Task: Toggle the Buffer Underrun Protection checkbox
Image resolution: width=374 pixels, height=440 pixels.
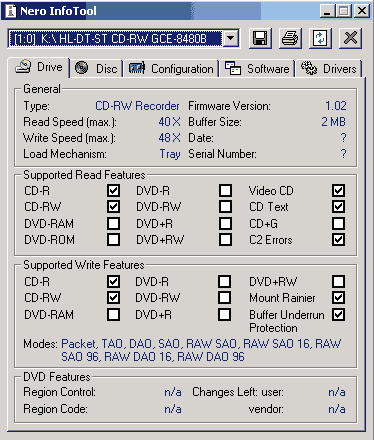Action: click(338, 314)
